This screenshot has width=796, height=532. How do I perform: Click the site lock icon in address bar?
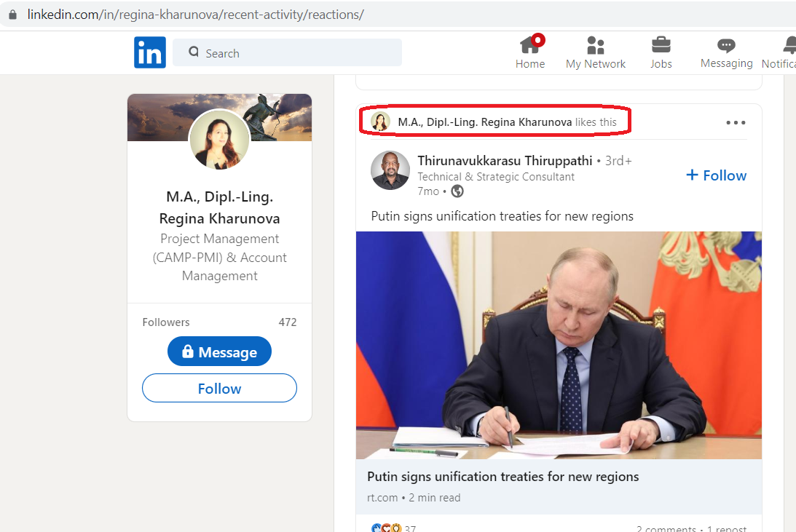[12, 15]
